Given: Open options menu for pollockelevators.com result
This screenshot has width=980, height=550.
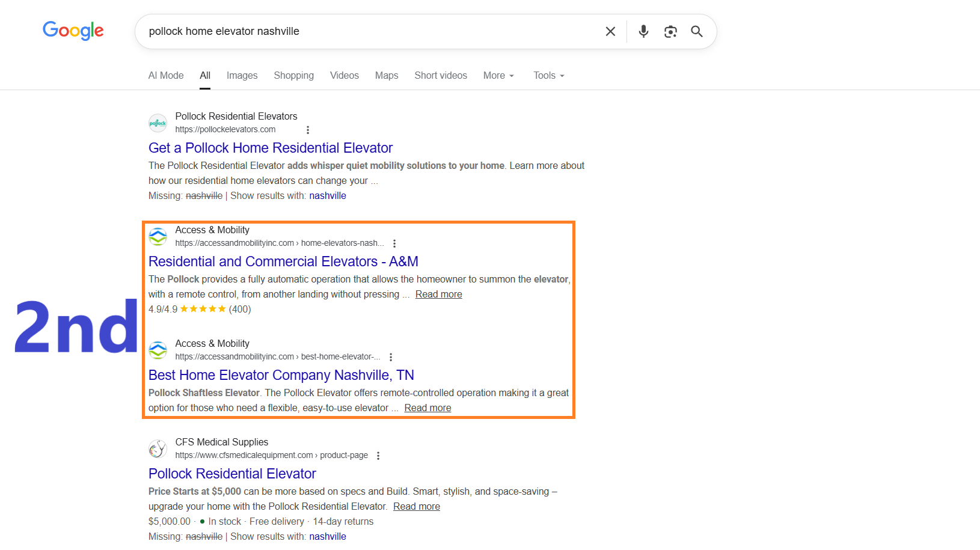Looking at the screenshot, I should click(x=308, y=130).
